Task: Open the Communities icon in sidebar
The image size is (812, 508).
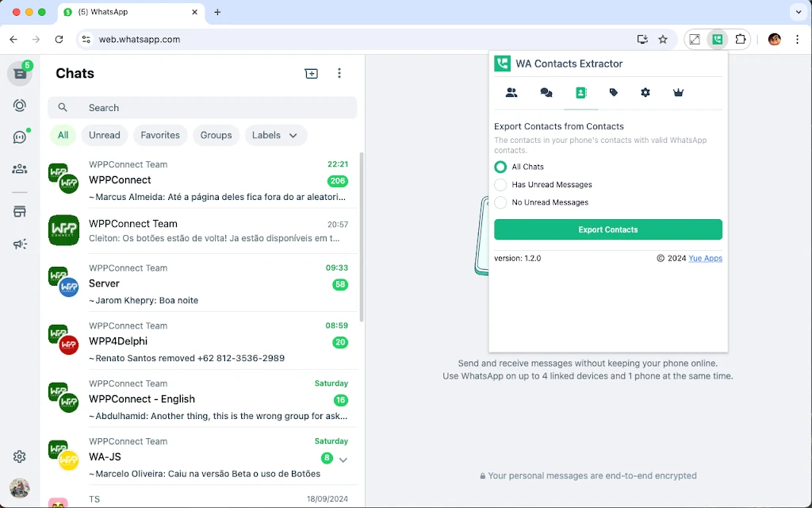Action: coord(20,169)
